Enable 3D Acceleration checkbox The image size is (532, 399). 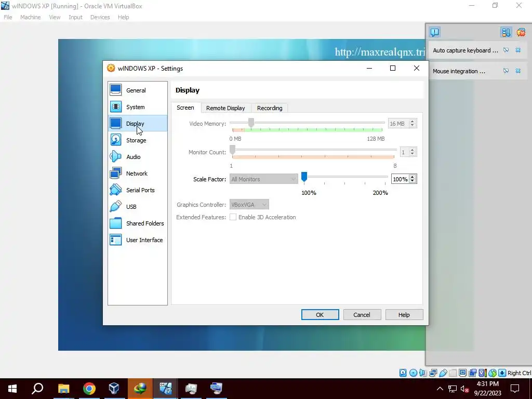233,217
